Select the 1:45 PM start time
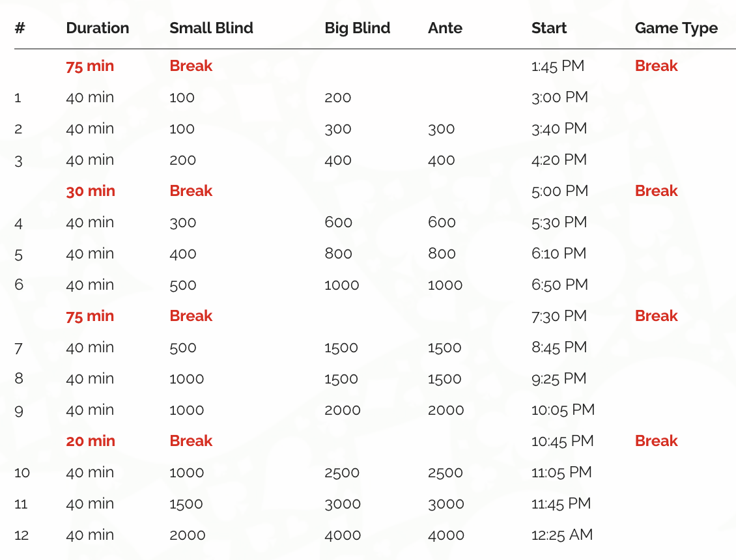736x560 pixels. coord(558,66)
